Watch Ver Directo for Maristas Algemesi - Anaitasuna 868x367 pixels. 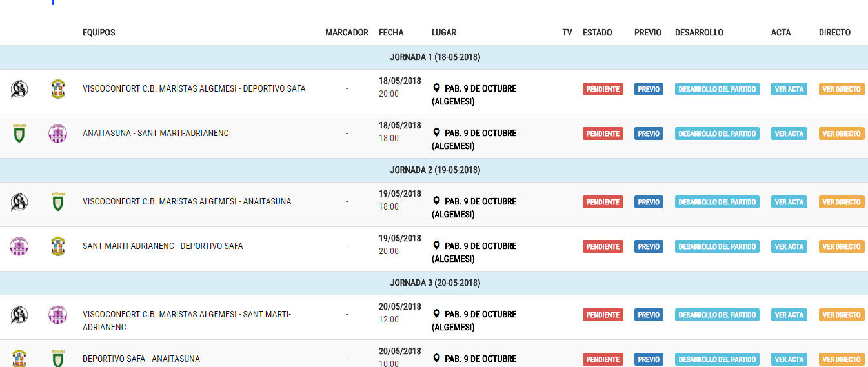tap(842, 202)
